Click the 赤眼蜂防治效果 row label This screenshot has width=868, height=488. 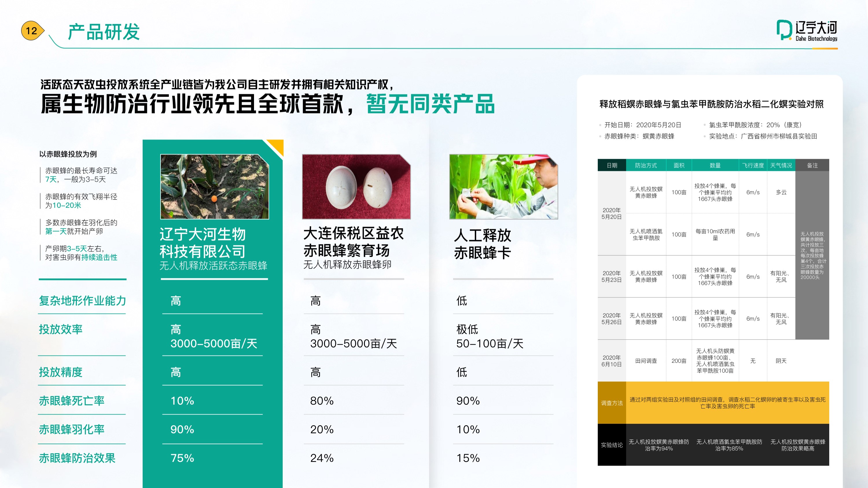[77, 458]
